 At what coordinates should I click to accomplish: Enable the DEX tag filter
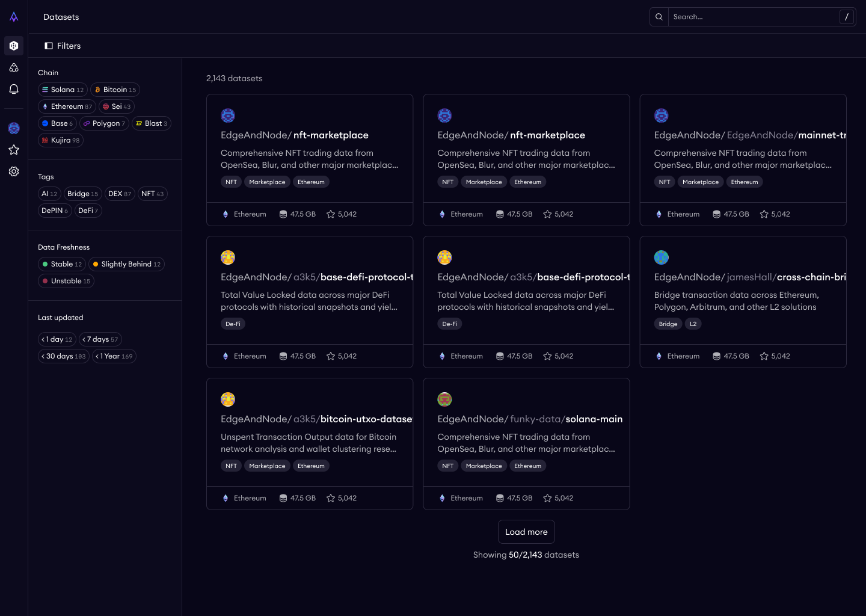point(119,194)
